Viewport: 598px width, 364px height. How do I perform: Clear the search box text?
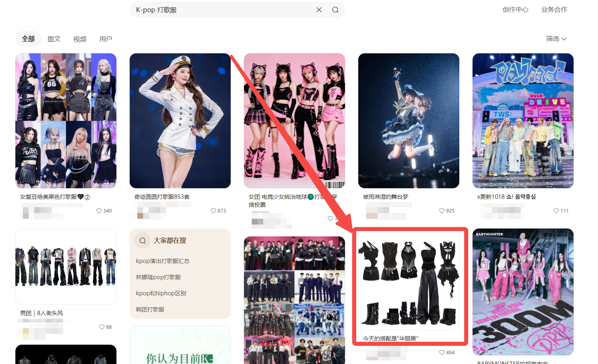[x=319, y=10]
